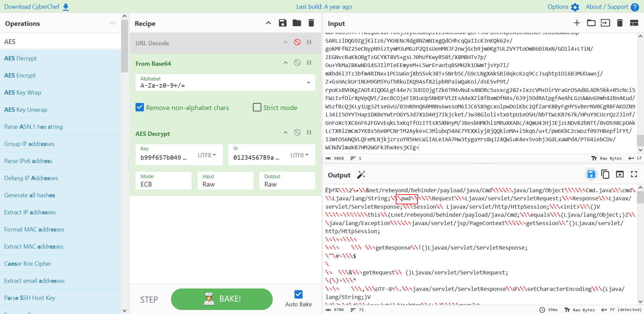
Task: Collapse the recipe pane chevron
Action: [x=268, y=23]
